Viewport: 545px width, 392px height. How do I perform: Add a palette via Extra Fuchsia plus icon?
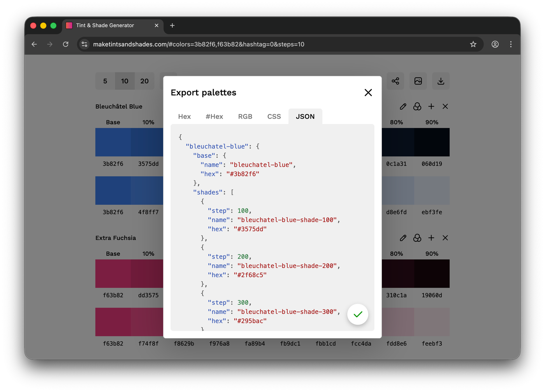point(431,238)
